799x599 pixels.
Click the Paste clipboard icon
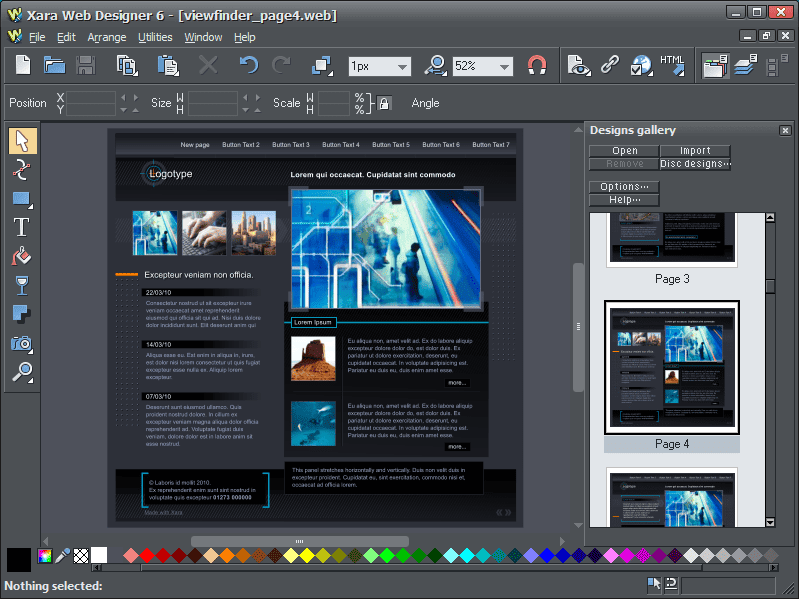point(168,66)
